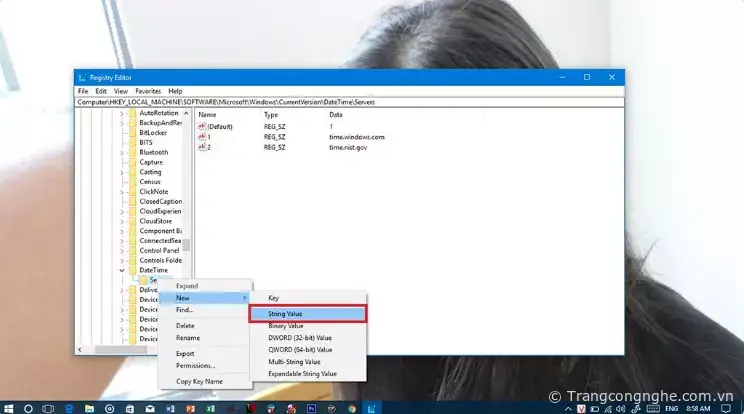Click the icon of value named 2
The width and height of the screenshot is (744, 414).
(x=202, y=147)
